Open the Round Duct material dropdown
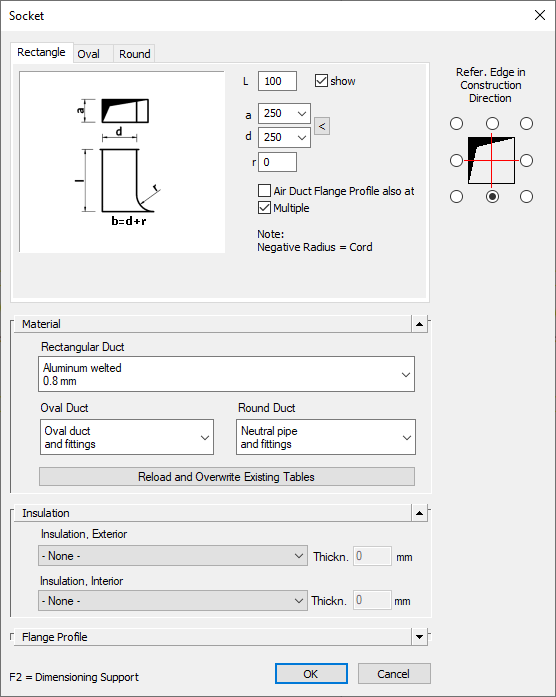556x697 pixels. point(326,437)
